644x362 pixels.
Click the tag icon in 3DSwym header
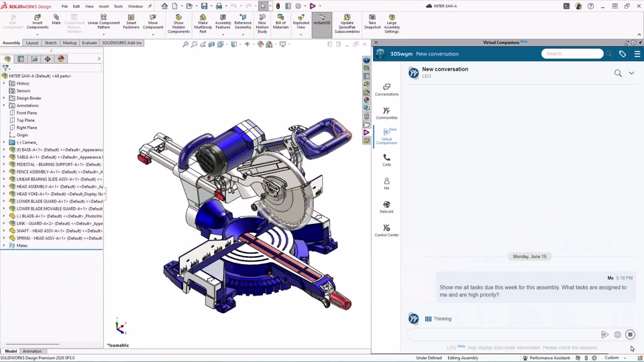click(623, 54)
